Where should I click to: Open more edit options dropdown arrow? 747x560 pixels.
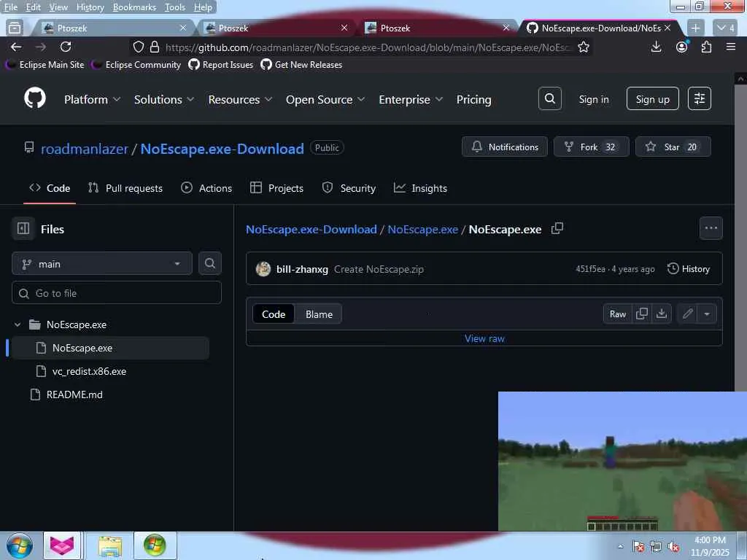[707, 314]
